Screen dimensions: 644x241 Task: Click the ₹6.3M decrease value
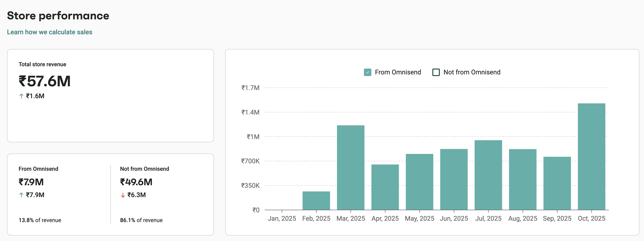tap(136, 195)
